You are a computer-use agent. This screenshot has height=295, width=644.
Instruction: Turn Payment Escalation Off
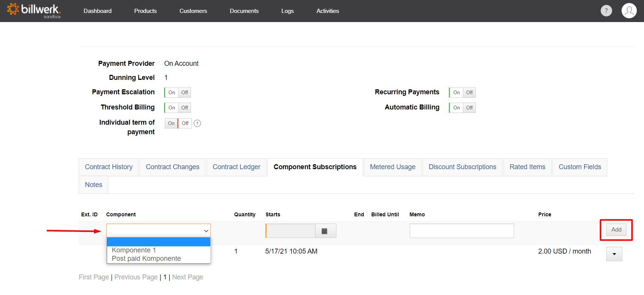(x=185, y=92)
